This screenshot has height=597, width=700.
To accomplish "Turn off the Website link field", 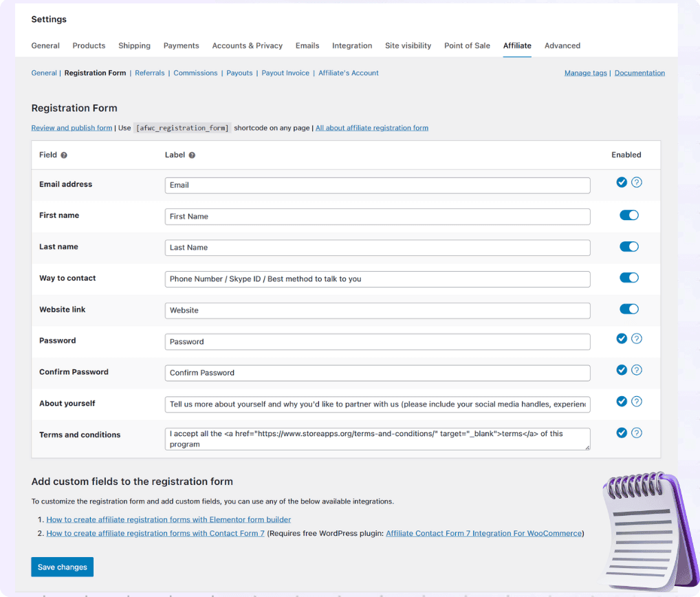I will 628,309.
